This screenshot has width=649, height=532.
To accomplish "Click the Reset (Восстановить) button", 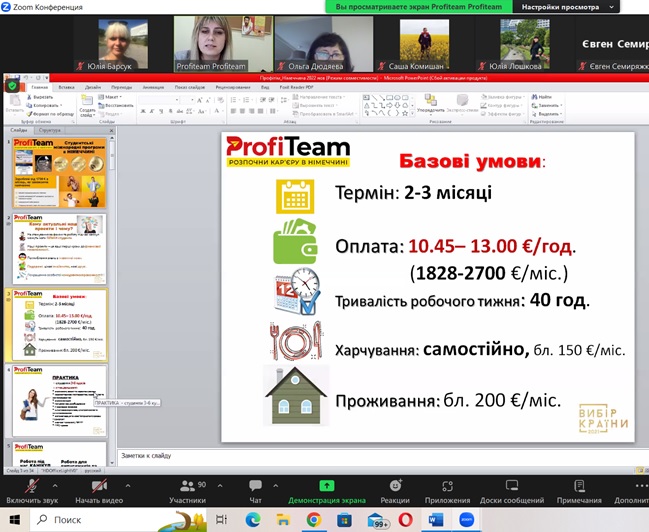I will (x=116, y=105).
